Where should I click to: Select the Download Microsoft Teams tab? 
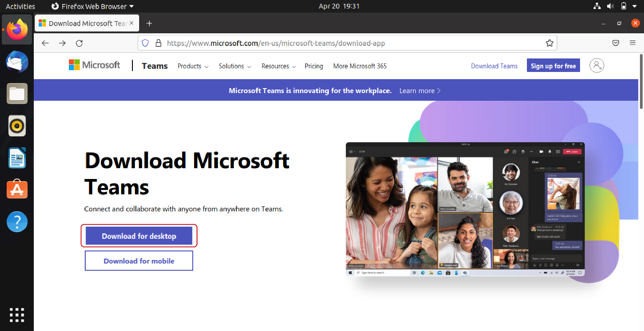(x=87, y=23)
